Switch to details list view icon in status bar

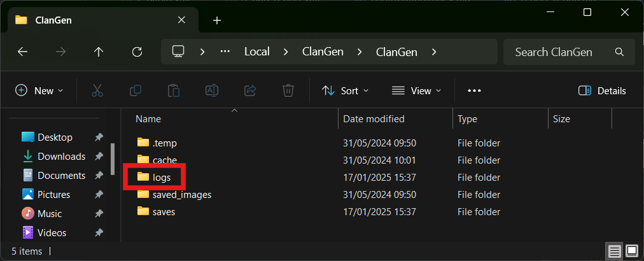click(615, 251)
